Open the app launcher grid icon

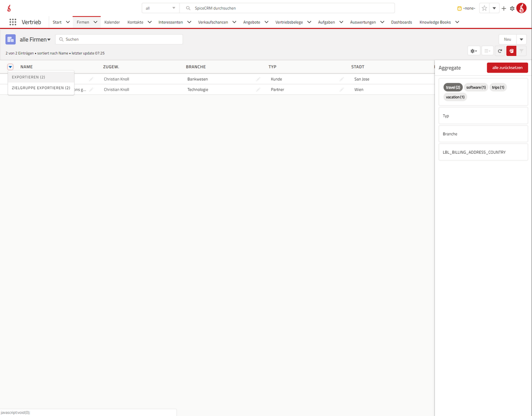13,22
